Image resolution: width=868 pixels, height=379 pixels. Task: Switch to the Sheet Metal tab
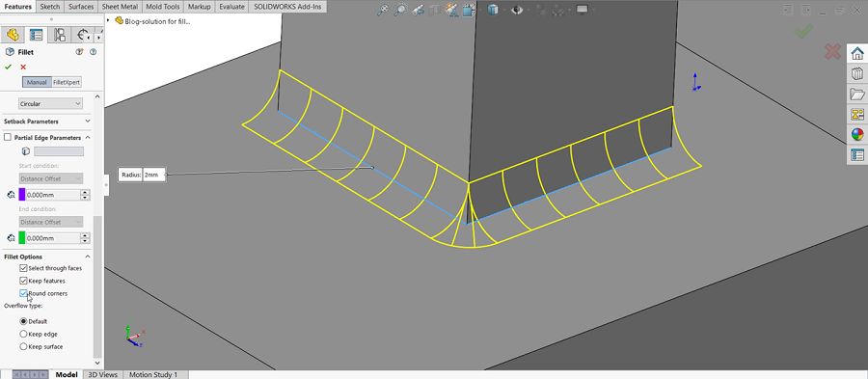121,7
